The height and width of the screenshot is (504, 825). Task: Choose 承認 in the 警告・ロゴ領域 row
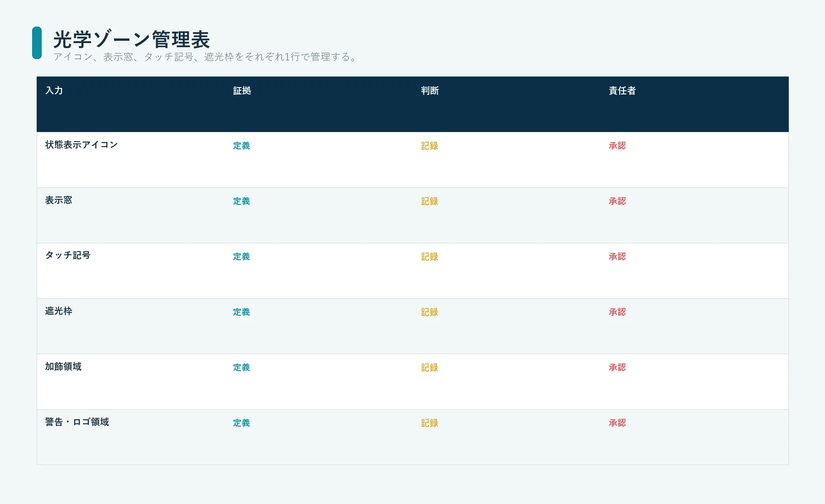tap(617, 423)
